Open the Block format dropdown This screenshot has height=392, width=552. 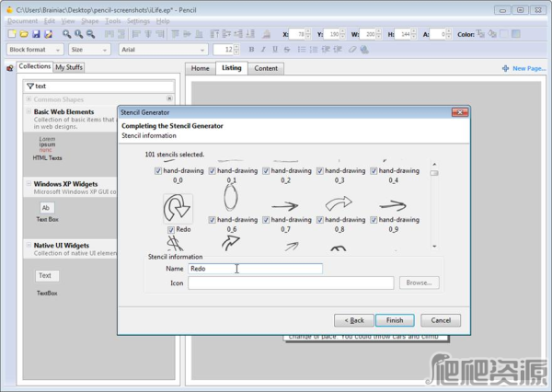pos(35,50)
